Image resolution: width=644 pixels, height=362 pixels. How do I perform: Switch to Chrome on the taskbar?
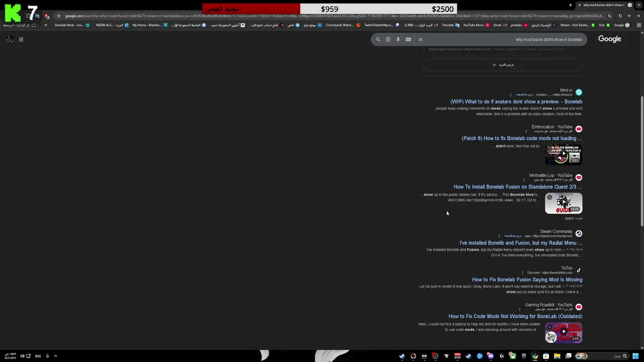[x=535, y=356]
